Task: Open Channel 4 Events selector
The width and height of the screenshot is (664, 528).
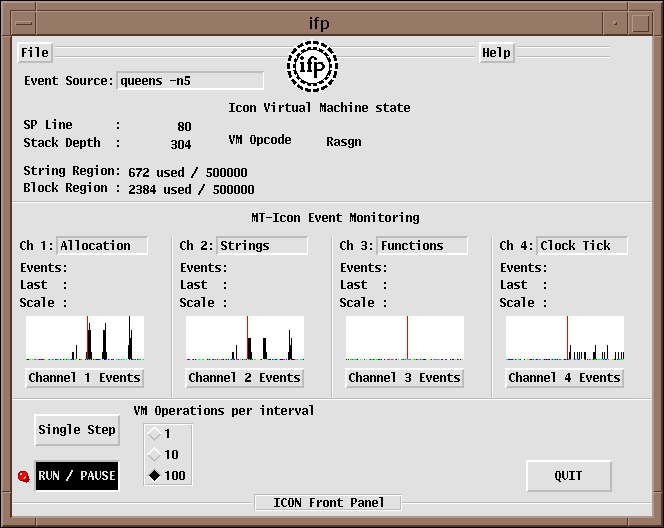Action: 564,378
